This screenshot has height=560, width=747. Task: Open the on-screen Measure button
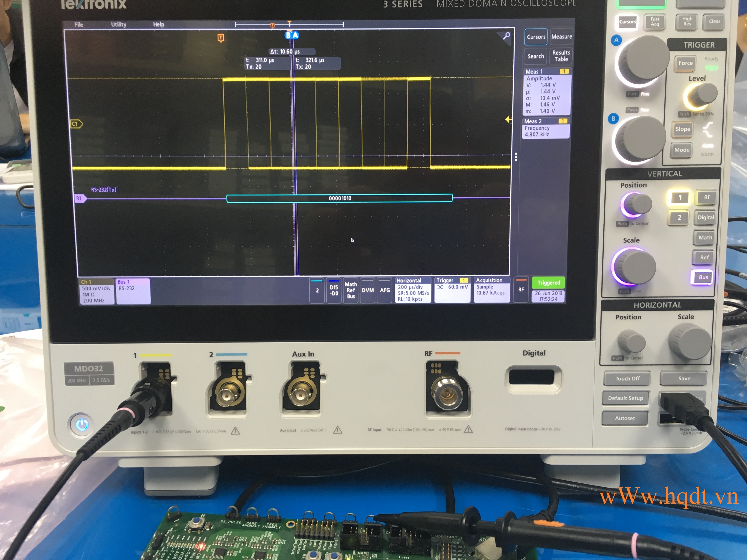coord(562,36)
